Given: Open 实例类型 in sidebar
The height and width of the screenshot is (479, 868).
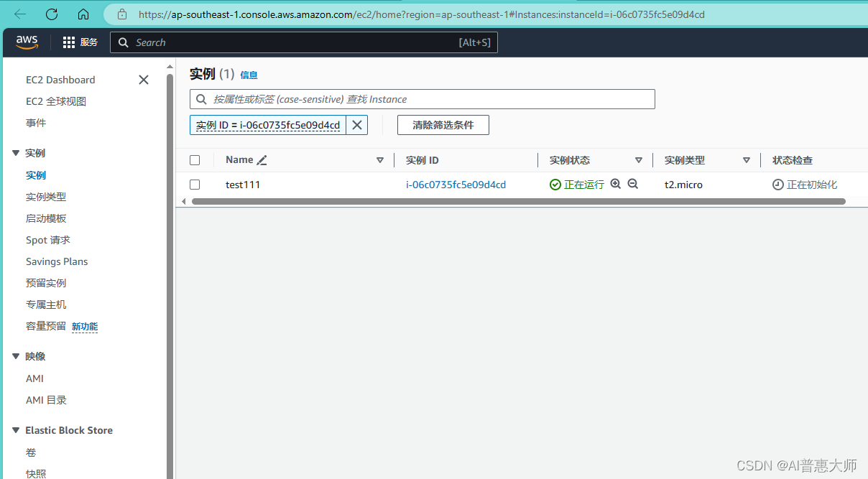Looking at the screenshot, I should [x=46, y=197].
